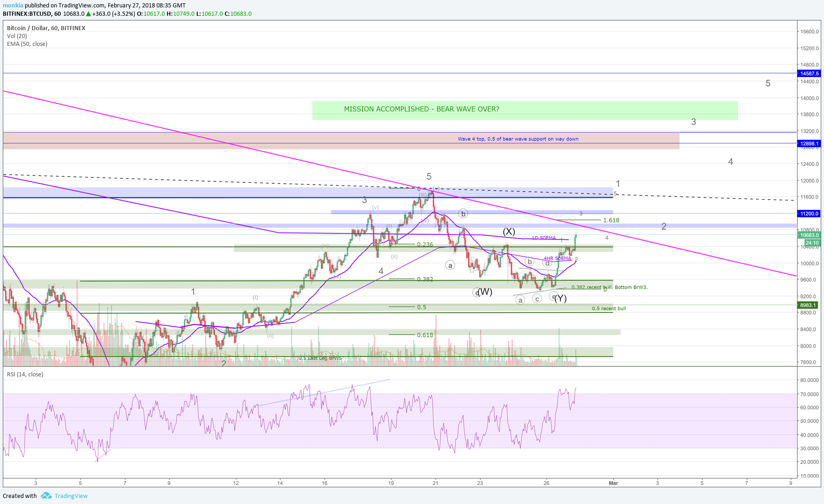Select the Wave 4 top annotation text
Viewport: 824px width, 504px height.
point(518,139)
